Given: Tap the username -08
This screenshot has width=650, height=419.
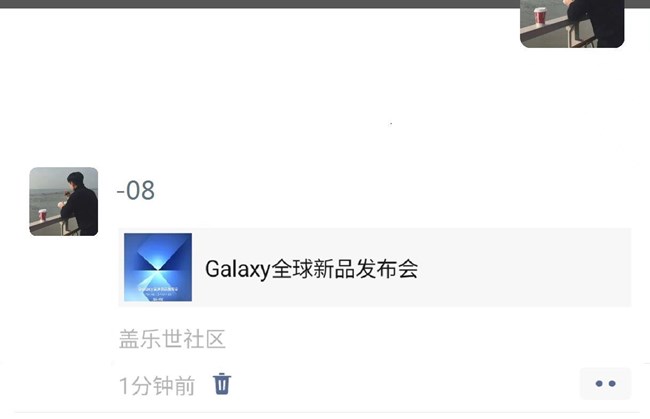Looking at the screenshot, I should tap(136, 191).
